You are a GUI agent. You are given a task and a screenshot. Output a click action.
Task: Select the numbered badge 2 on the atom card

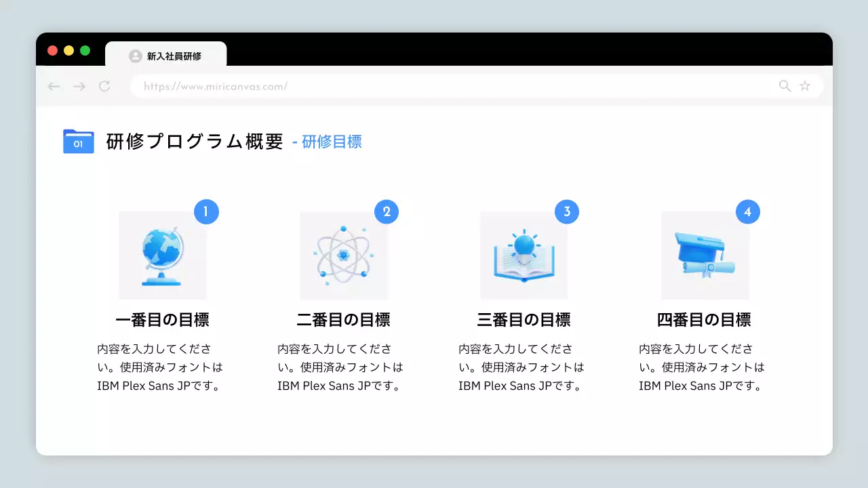(387, 211)
